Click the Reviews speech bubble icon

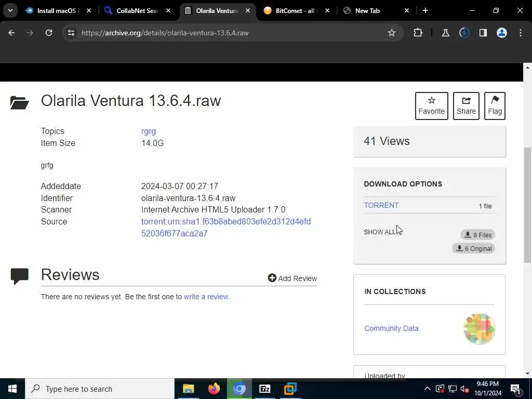click(20, 276)
